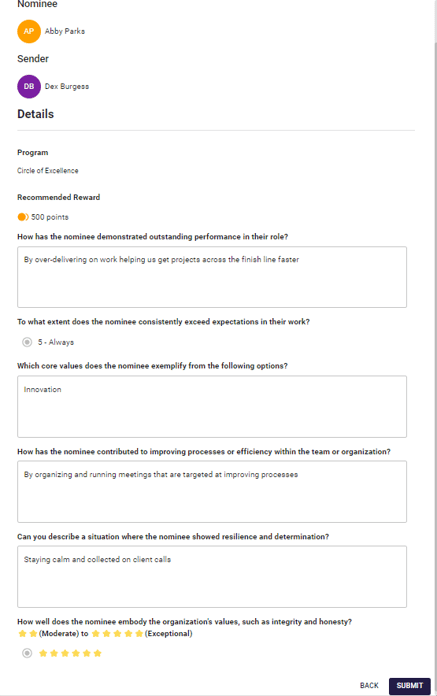
Task: Click the 500 points reward label
Action: pos(50,217)
